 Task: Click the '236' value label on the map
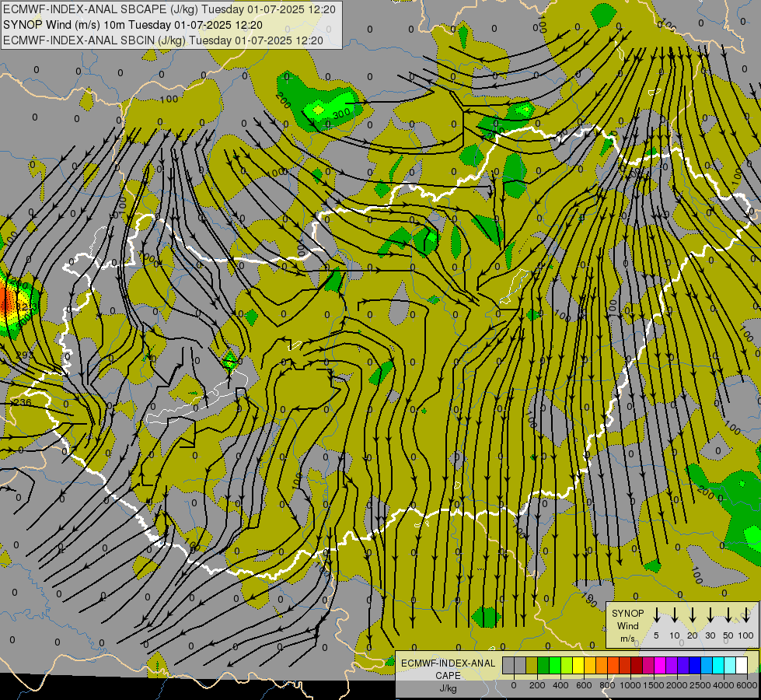23,402
